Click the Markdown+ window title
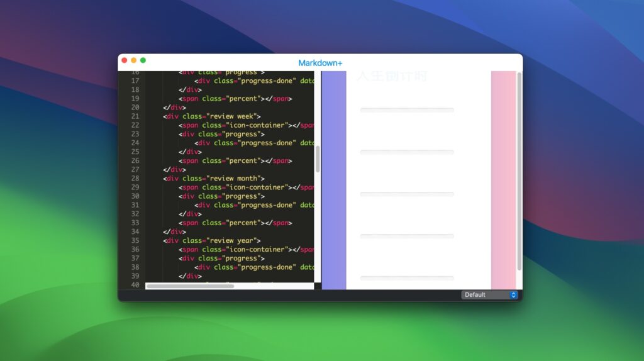The height and width of the screenshot is (361, 644). [x=320, y=63]
